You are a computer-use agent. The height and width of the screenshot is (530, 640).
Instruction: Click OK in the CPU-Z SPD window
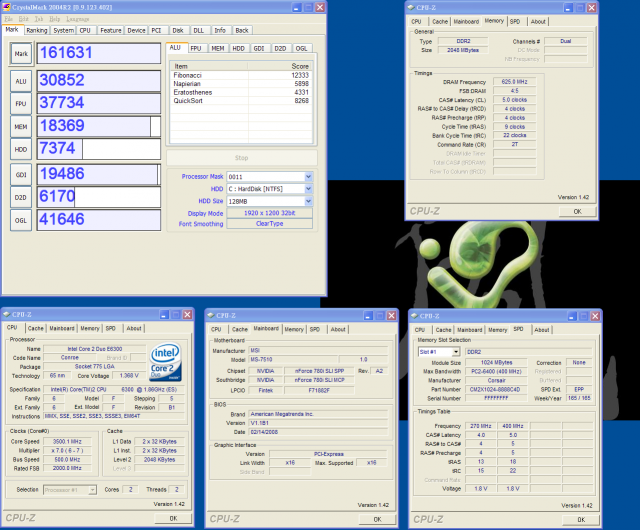pos(581,520)
